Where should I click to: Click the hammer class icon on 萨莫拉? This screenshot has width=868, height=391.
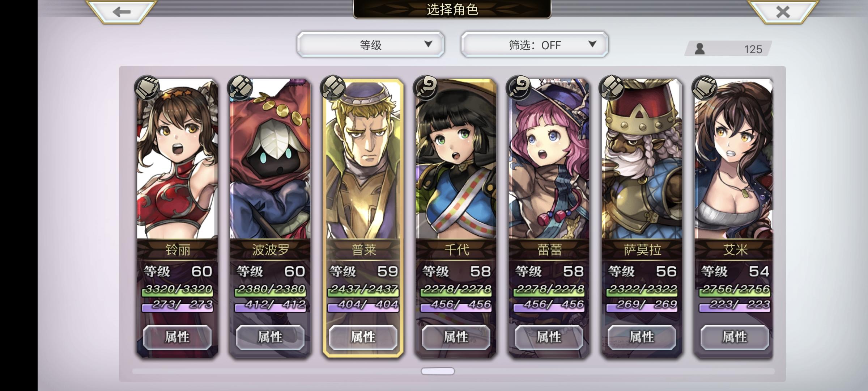(x=612, y=88)
